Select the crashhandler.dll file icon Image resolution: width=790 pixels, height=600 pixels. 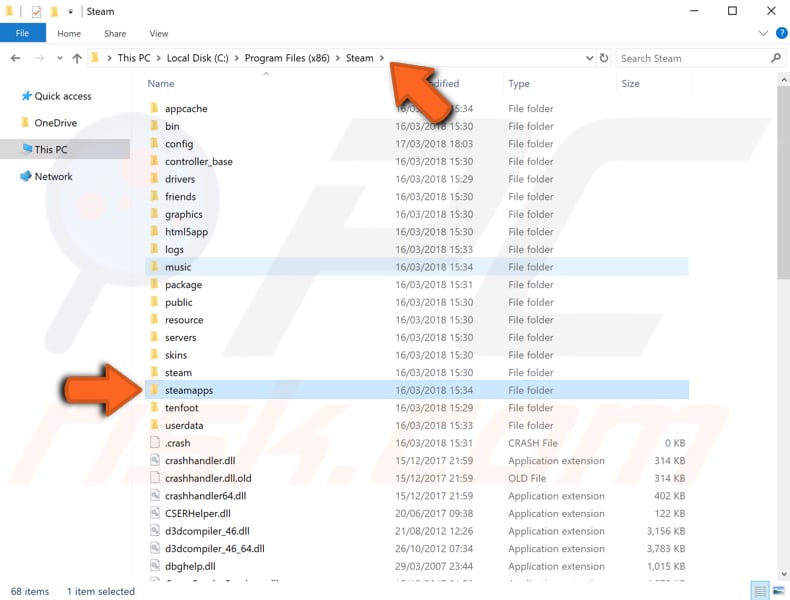pos(155,460)
